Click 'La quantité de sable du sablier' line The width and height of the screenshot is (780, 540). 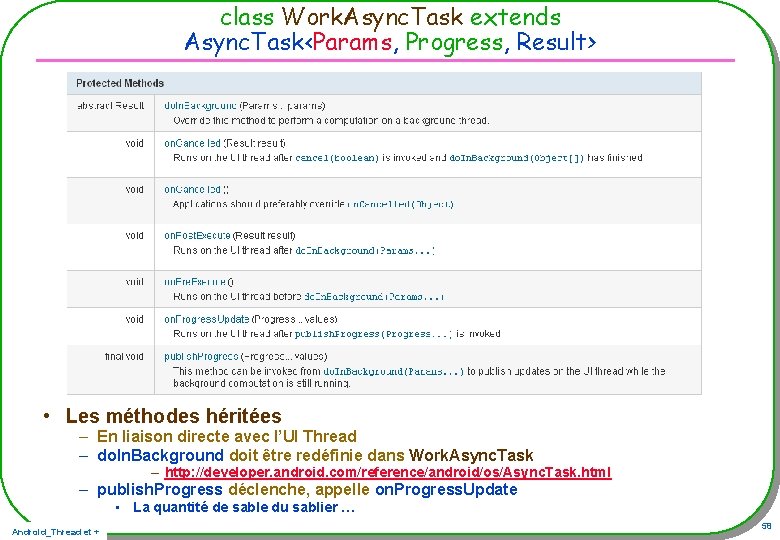coord(244,508)
